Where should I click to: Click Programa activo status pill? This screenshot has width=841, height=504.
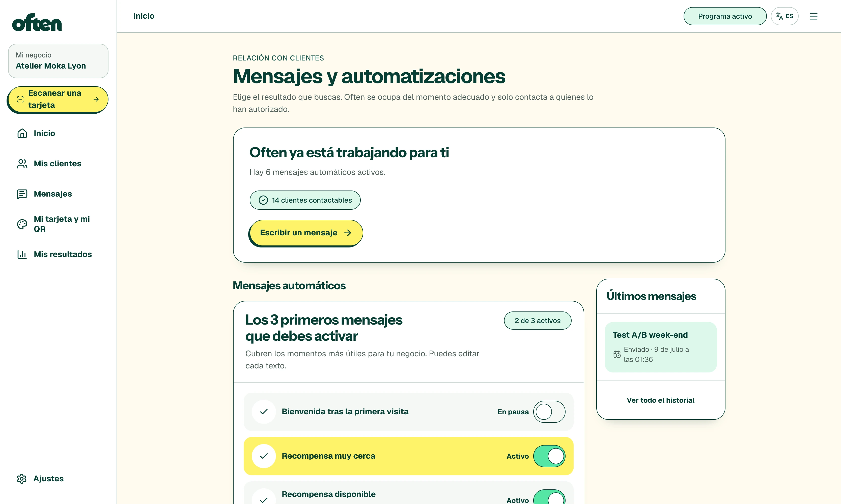tap(725, 16)
